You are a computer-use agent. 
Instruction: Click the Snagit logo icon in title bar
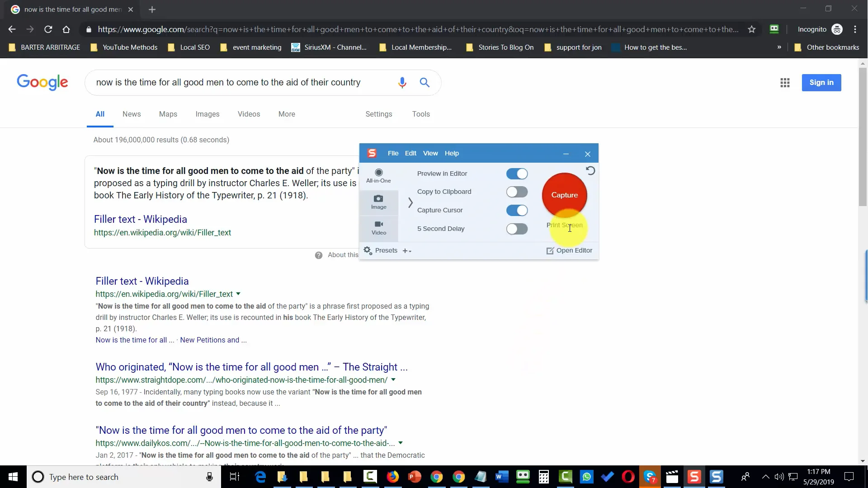(x=372, y=153)
